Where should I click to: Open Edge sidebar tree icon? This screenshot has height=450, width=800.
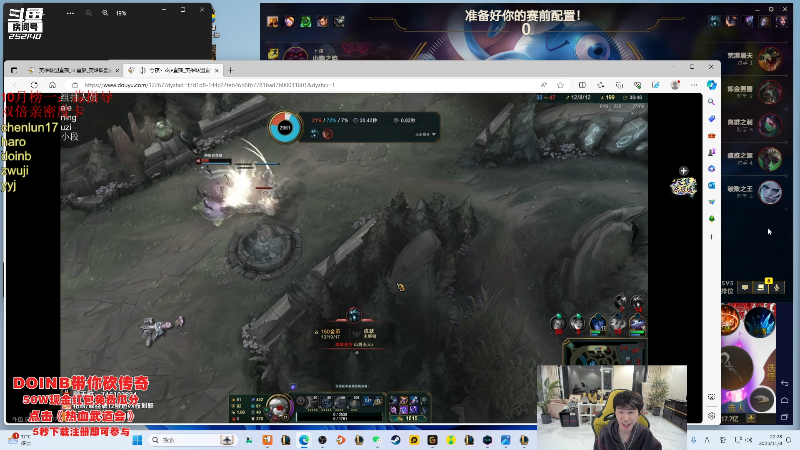(x=711, y=219)
